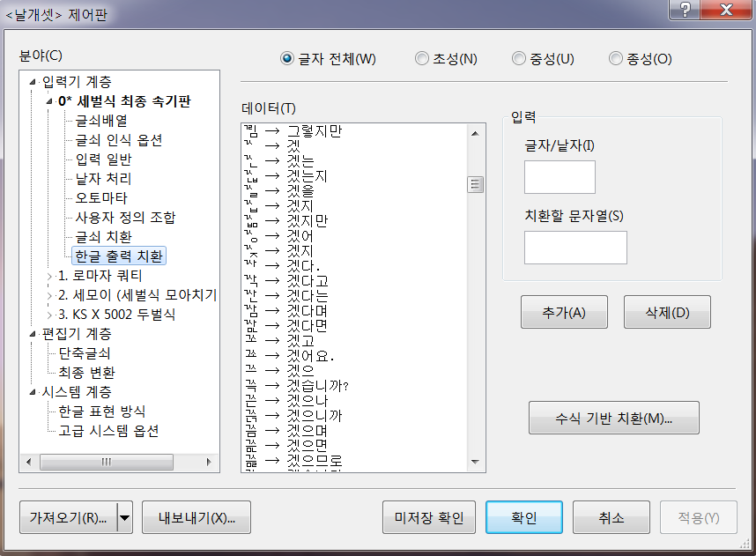Select the 오토마타 tree item
The width and height of the screenshot is (756, 556).
[x=101, y=197]
